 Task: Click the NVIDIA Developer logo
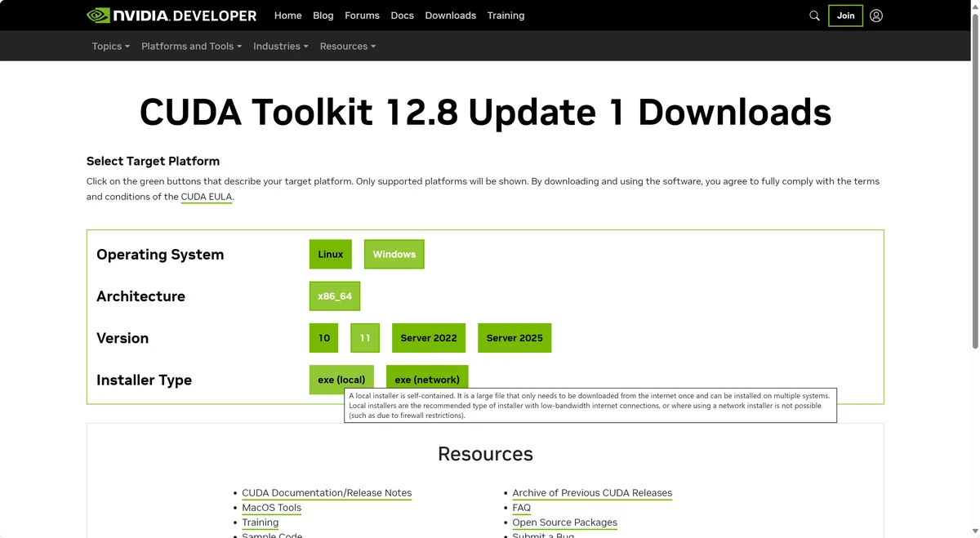(171, 16)
